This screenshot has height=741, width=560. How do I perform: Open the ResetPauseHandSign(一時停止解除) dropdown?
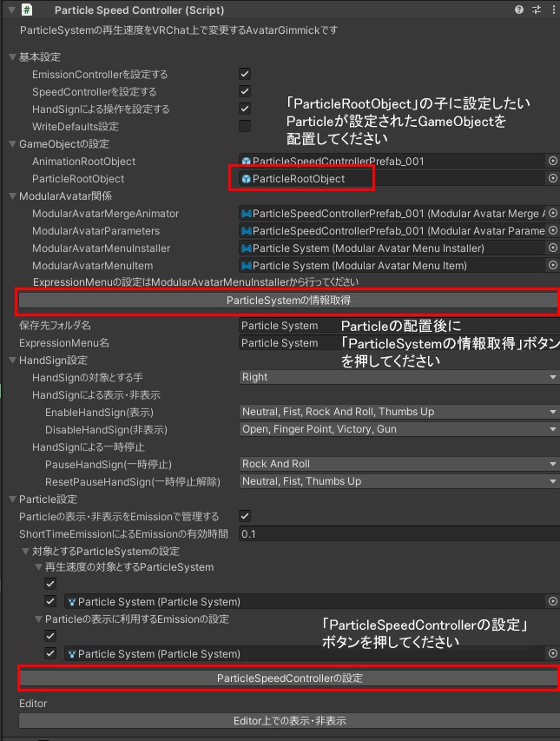point(399,481)
